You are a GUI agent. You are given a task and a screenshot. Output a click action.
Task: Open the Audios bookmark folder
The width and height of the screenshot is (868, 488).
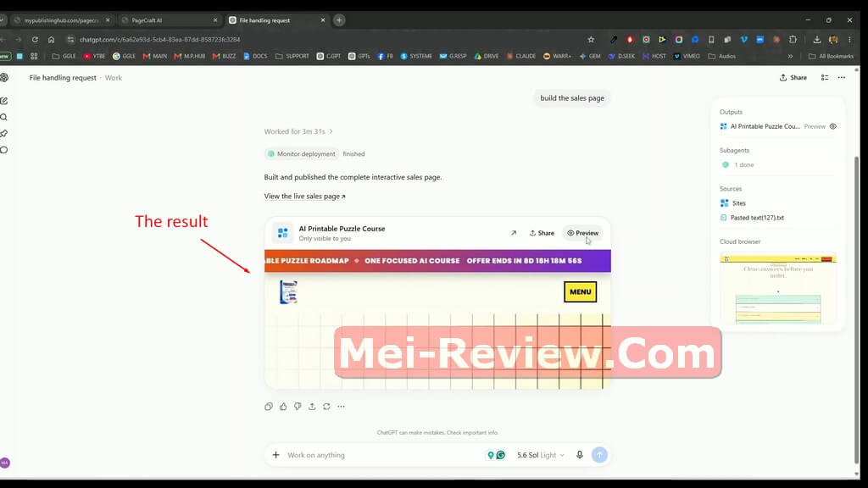coord(722,56)
